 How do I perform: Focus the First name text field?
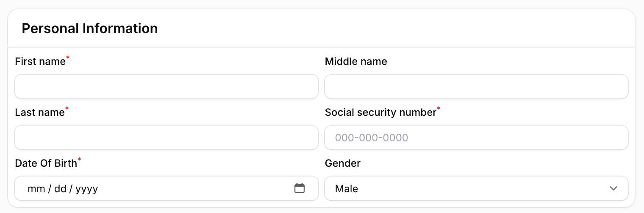click(166, 87)
